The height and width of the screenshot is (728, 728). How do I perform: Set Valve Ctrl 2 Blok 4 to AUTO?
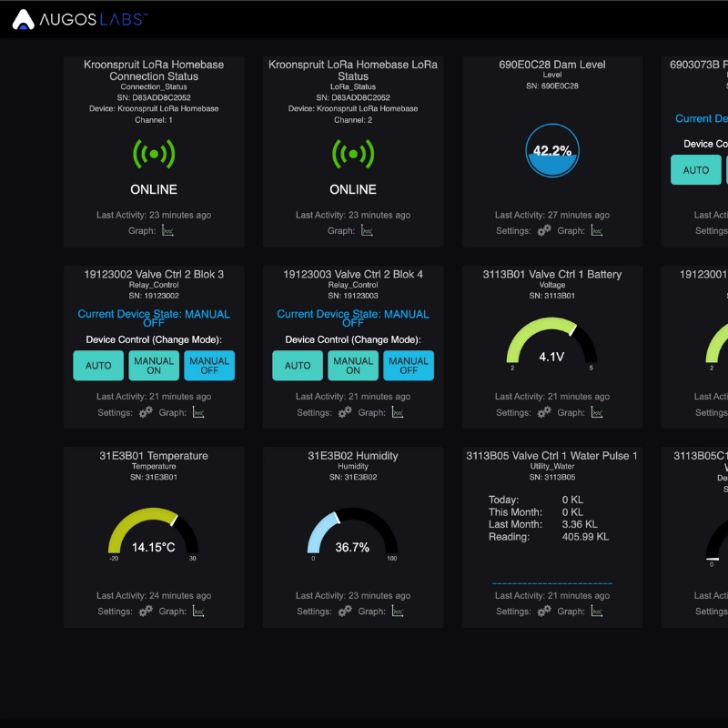click(x=298, y=366)
